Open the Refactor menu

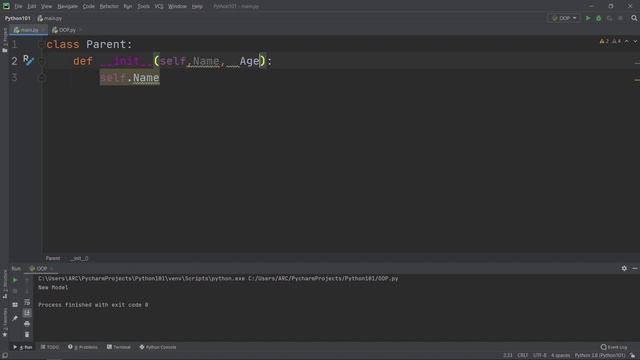[x=109, y=7]
